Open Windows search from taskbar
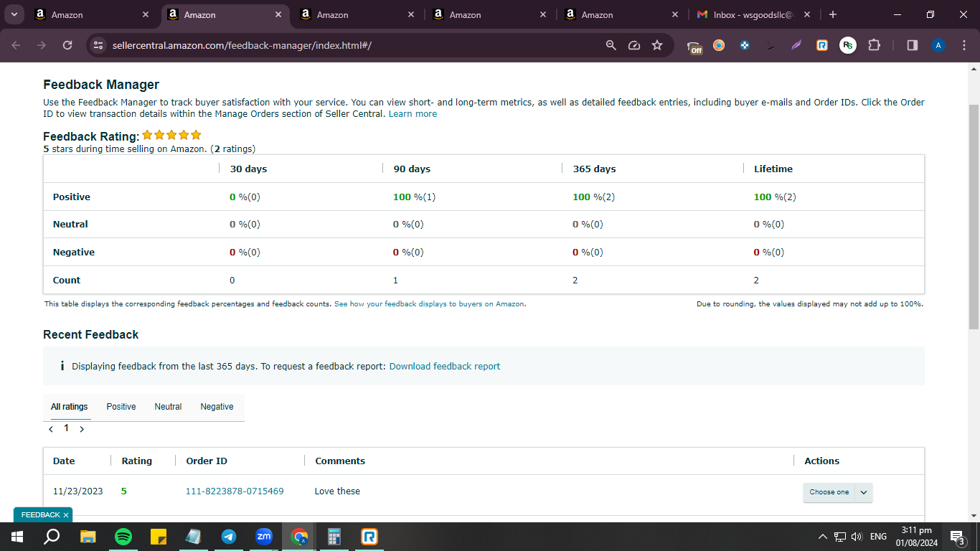Image resolution: width=980 pixels, height=551 pixels. pyautogui.click(x=52, y=537)
